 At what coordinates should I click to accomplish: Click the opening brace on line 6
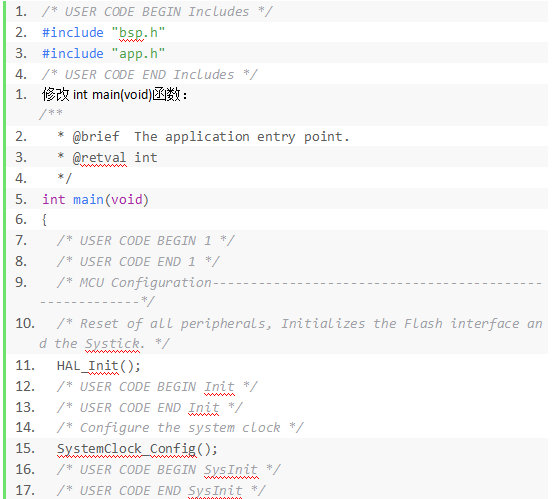click(x=44, y=220)
